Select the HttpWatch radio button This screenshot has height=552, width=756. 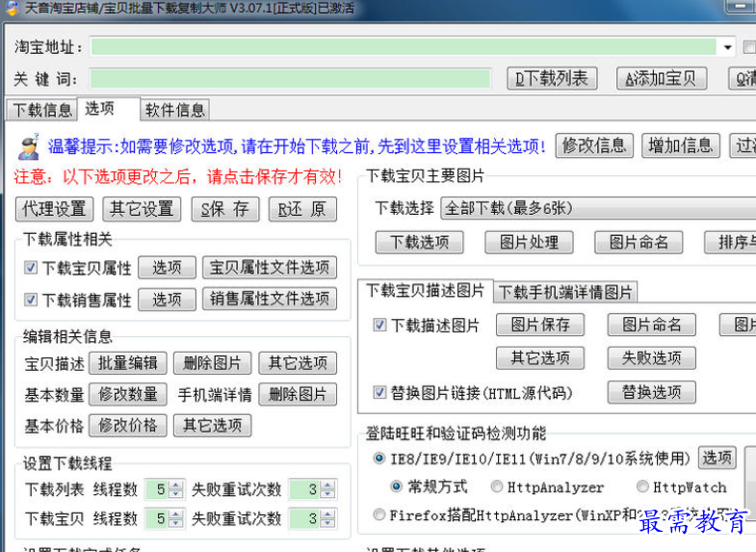click(x=642, y=486)
